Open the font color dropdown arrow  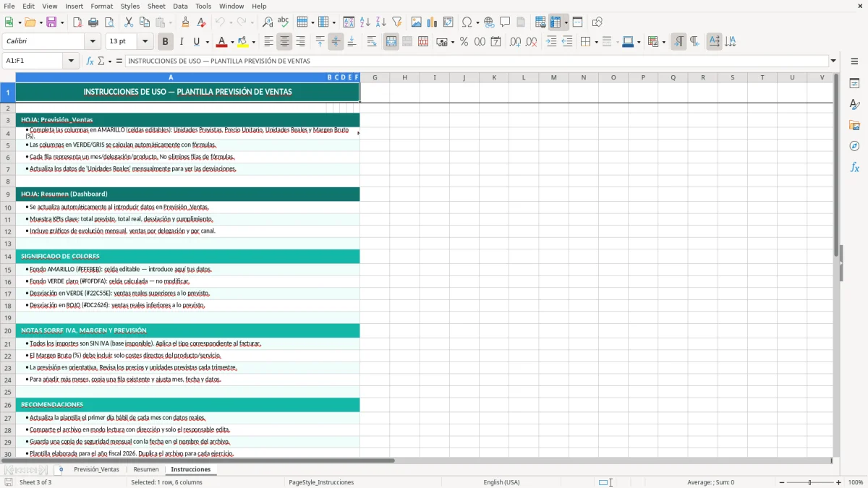pyautogui.click(x=232, y=42)
